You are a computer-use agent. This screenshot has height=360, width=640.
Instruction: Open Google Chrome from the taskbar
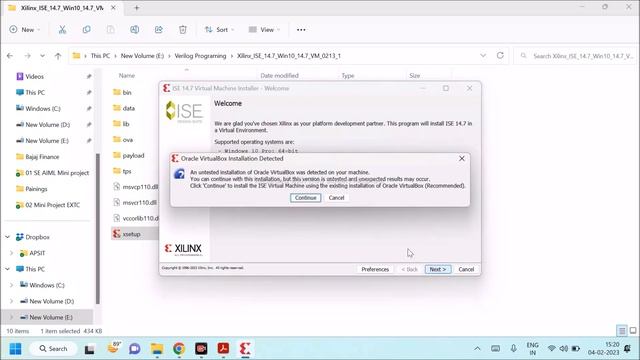[179, 349]
